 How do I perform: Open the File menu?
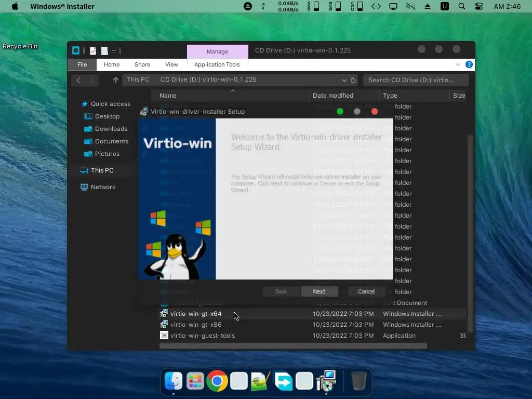[82, 64]
